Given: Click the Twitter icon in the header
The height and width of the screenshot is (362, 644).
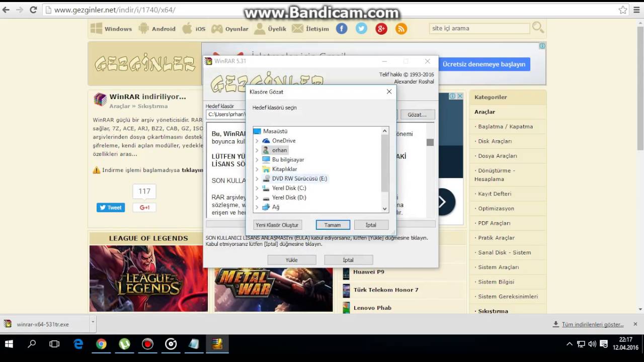Looking at the screenshot, I should coord(361,29).
